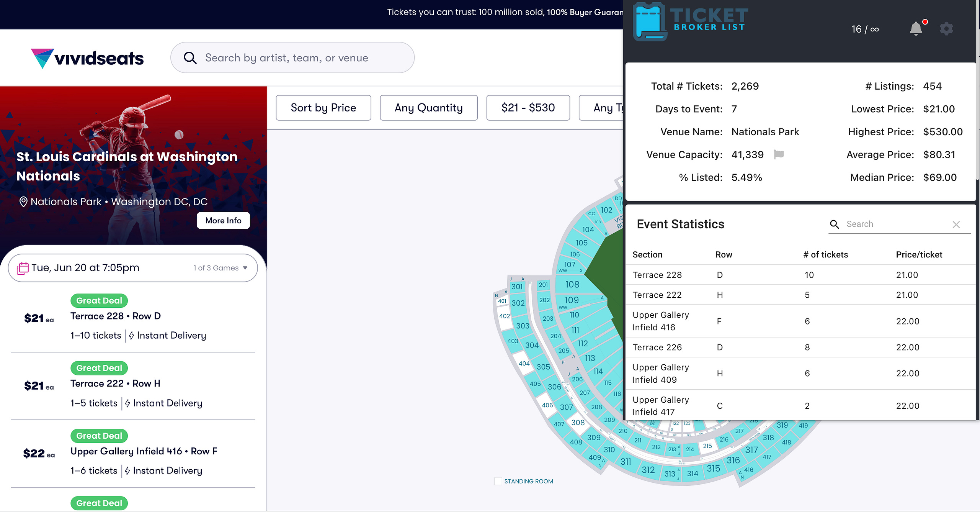980x513 pixels.
Task: Toggle the Standing Room checkbox
Action: point(498,481)
